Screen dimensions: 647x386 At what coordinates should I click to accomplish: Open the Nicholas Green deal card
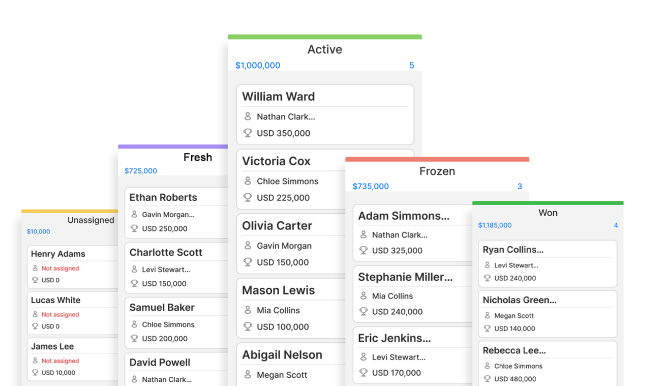(548, 314)
